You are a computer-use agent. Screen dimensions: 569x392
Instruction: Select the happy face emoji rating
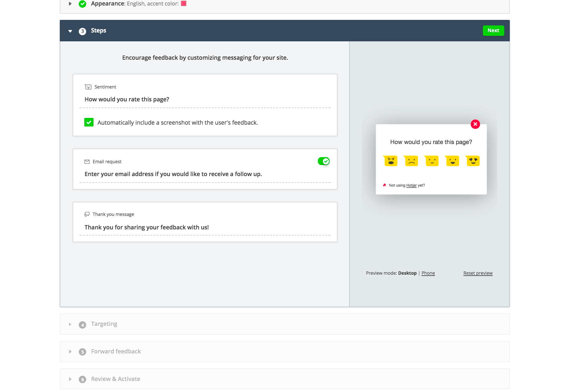pyautogui.click(x=452, y=161)
